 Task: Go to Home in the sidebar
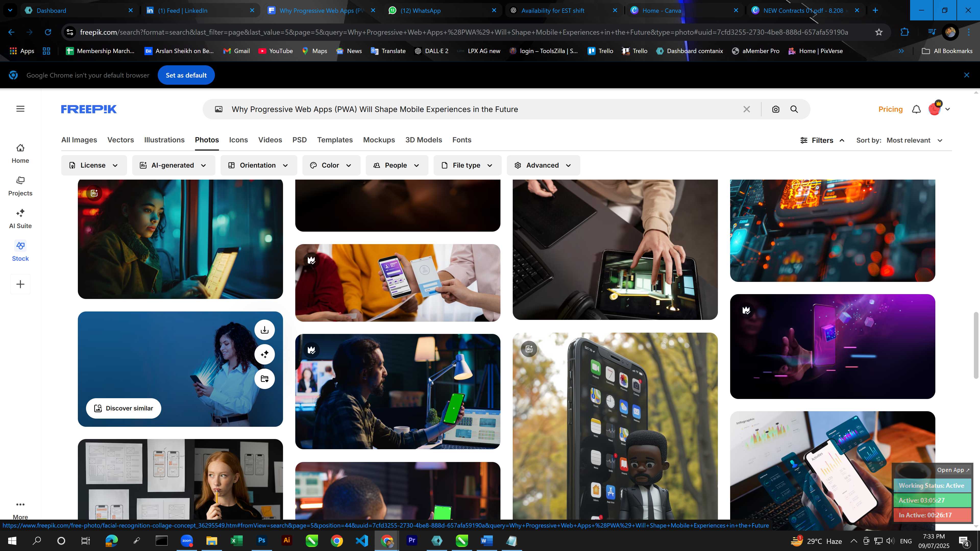(x=20, y=154)
